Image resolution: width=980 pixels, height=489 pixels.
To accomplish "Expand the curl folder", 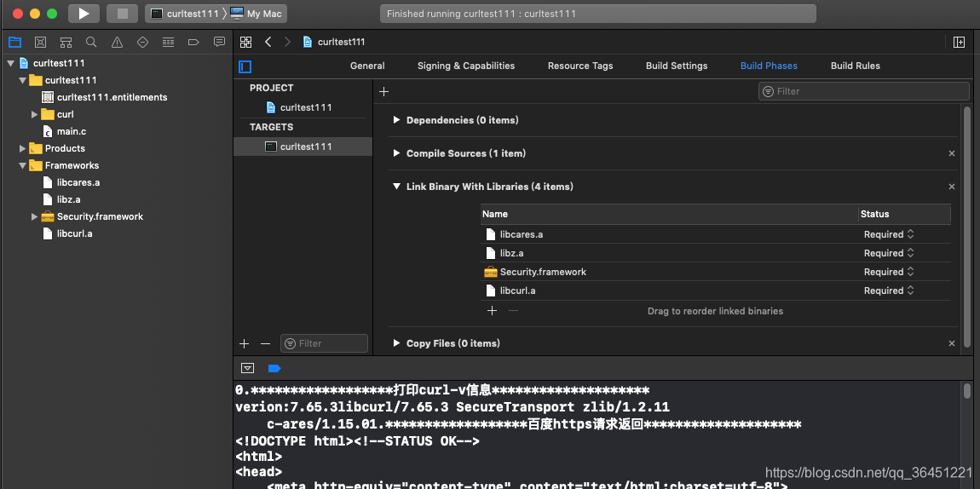I will pos(34,114).
